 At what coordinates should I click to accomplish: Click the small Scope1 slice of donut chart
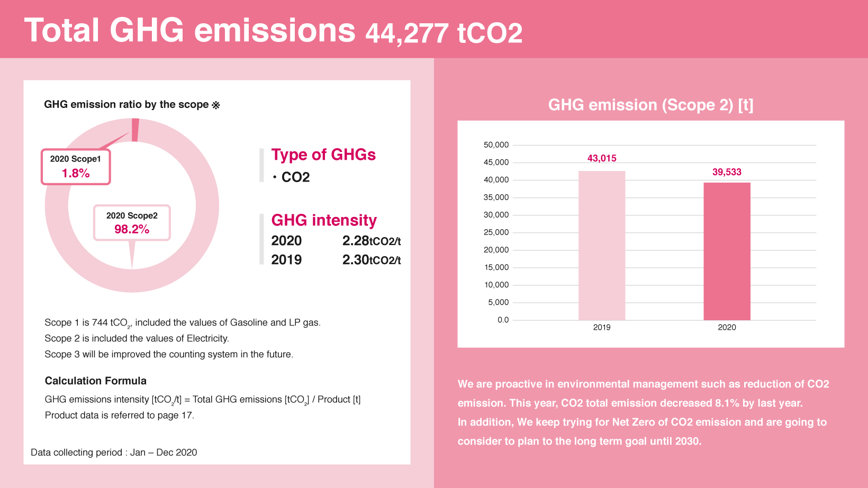pos(135,130)
